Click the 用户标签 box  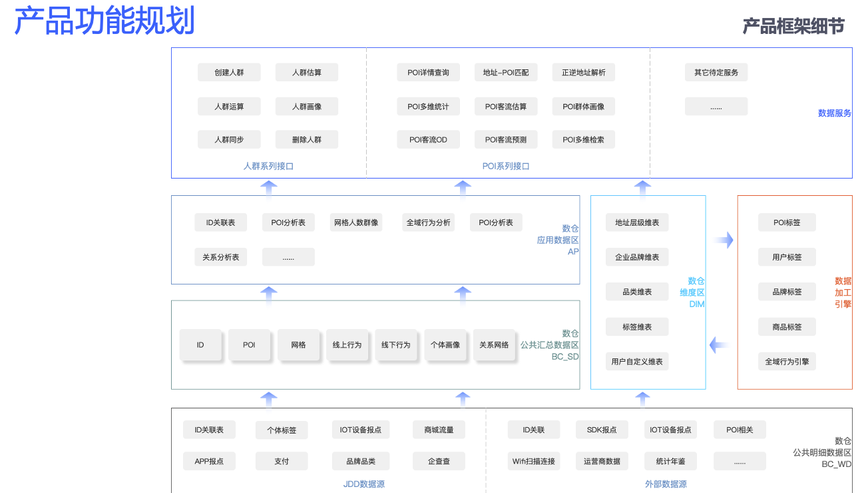click(x=787, y=257)
